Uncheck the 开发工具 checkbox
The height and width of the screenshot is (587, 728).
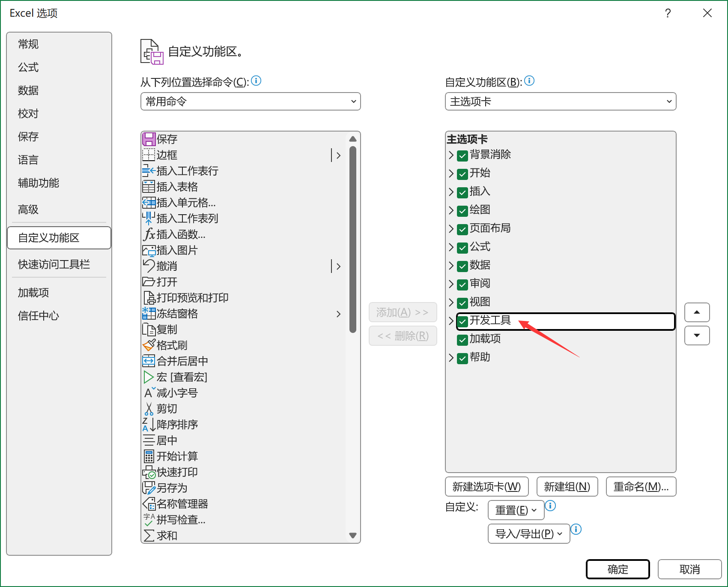click(x=462, y=321)
